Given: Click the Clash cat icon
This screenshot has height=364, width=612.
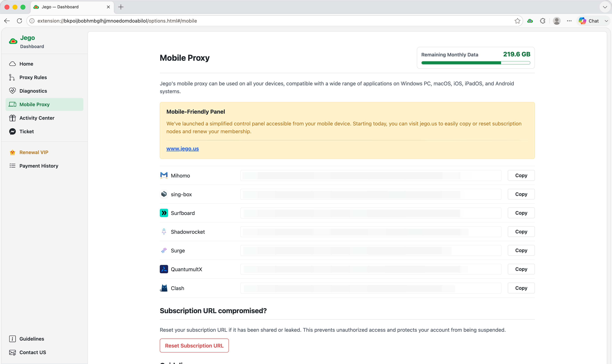Looking at the screenshot, I should (164, 288).
